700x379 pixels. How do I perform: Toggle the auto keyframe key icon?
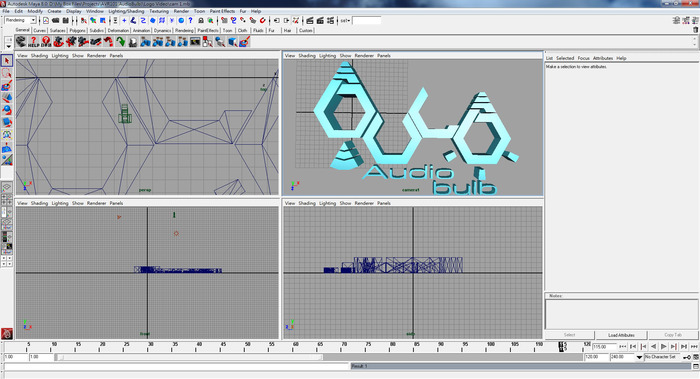coord(687,357)
